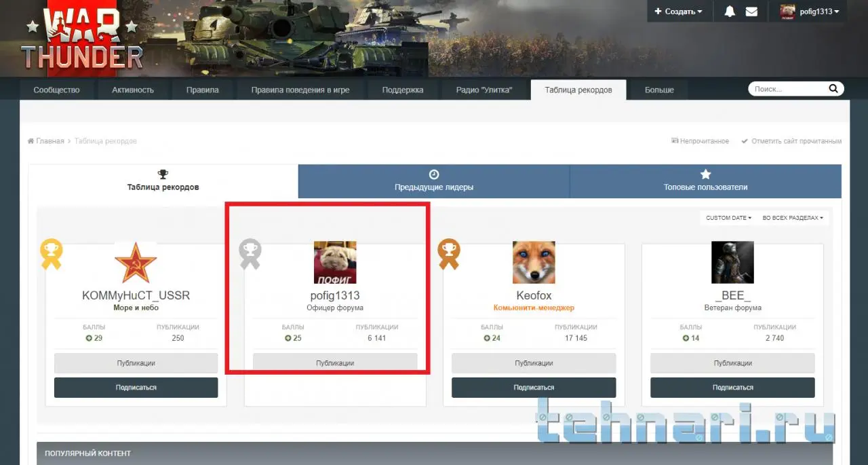Switch to Топовые пользователи tab
The image size is (868, 465).
(x=705, y=181)
